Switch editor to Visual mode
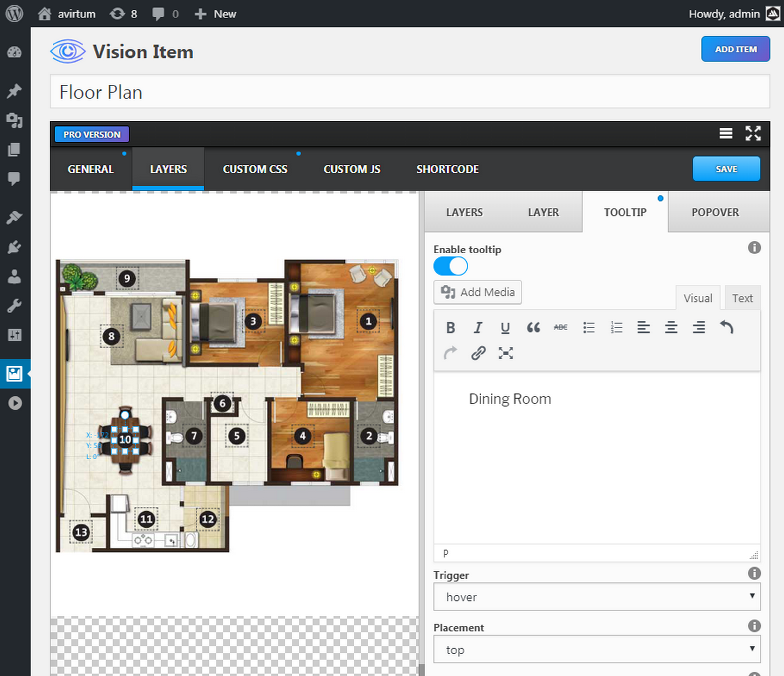Image resolution: width=784 pixels, height=676 pixels. [x=698, y=298]
